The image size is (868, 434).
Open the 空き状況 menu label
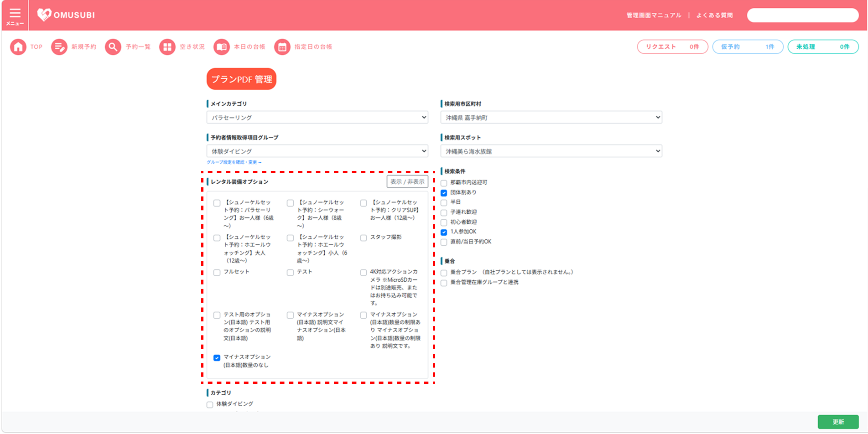[x=192, y=47]
